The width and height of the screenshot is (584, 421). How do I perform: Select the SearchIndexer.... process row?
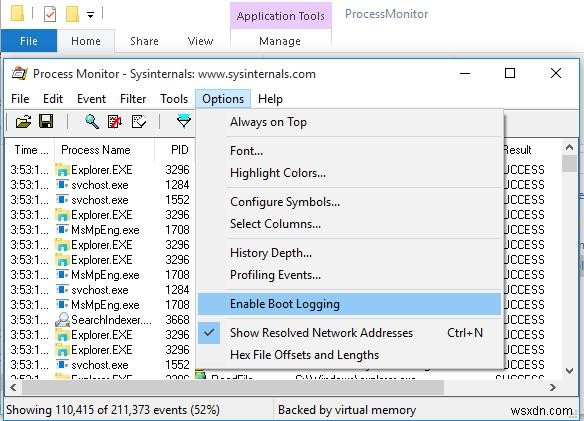tap(101, 320)
